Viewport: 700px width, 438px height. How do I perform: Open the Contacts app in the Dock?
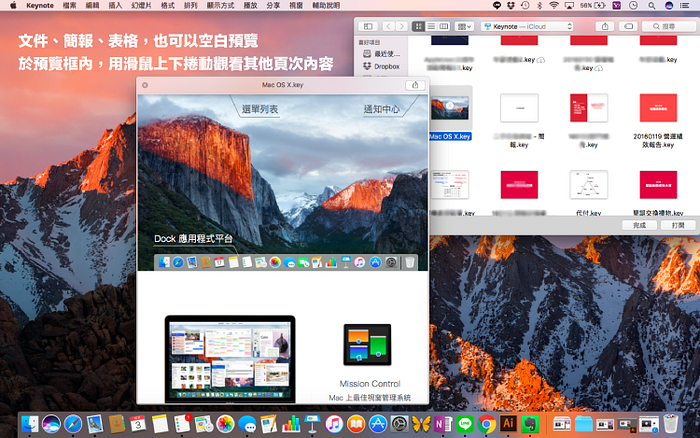click(x=117, y=424)
